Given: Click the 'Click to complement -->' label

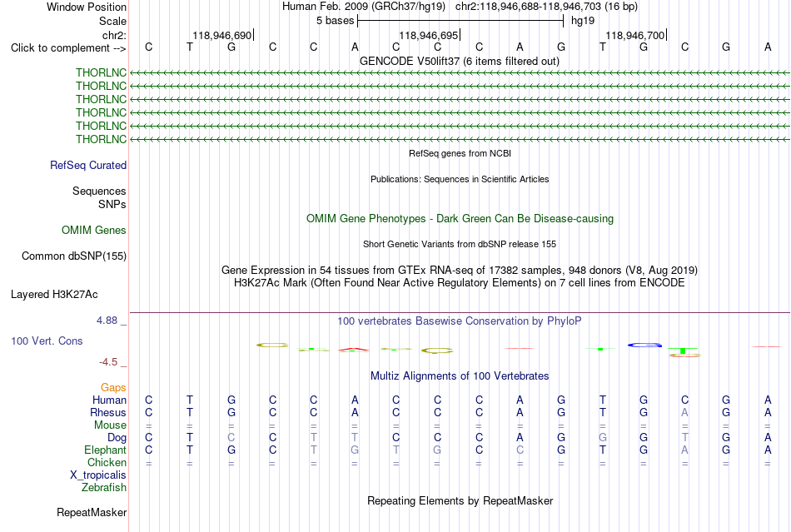Looking at the screenshot, I should (x=68, y=48).
